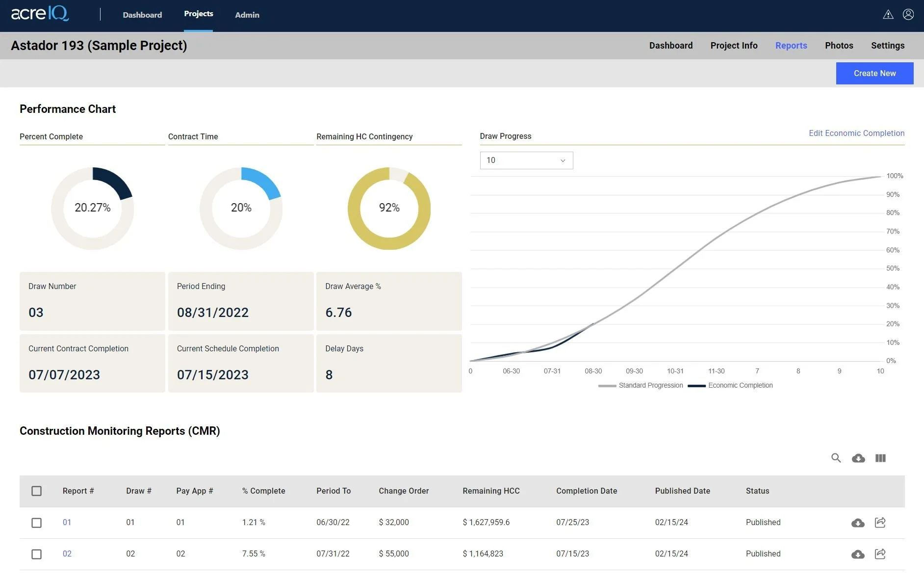Go to the top Dashboard menu

(142, 15)
